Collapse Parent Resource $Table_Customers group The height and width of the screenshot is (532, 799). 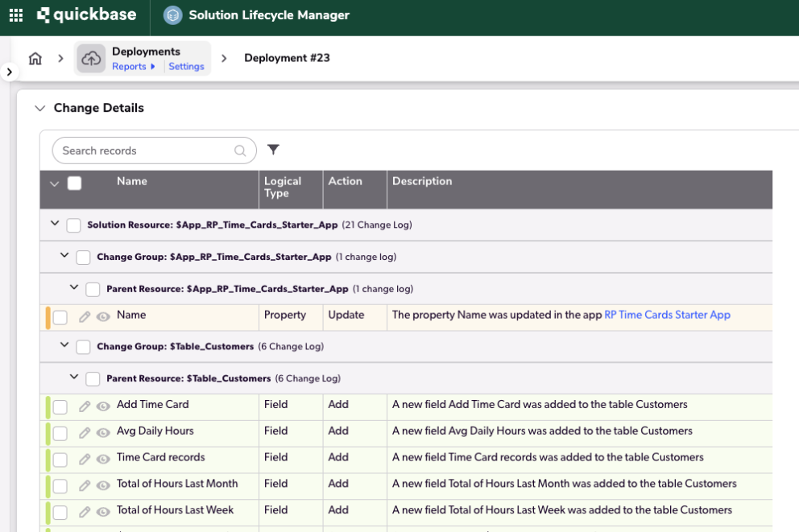point(74,377)
